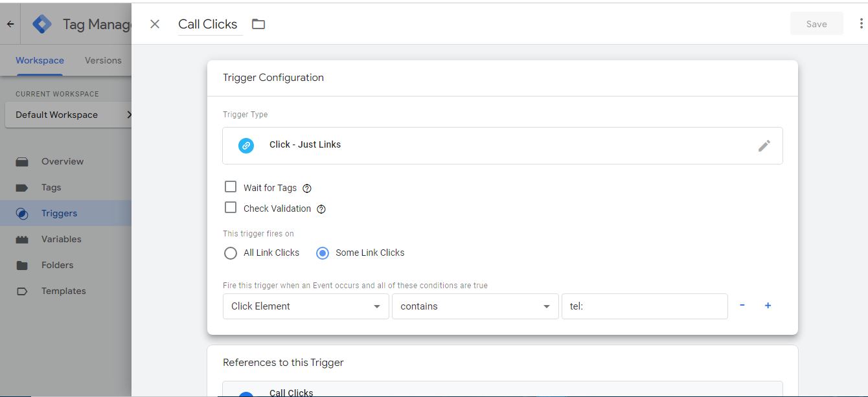Viewport: 868px width, 397px height.
Task: Remove condition with the minus icon
Action: (742, 306)
